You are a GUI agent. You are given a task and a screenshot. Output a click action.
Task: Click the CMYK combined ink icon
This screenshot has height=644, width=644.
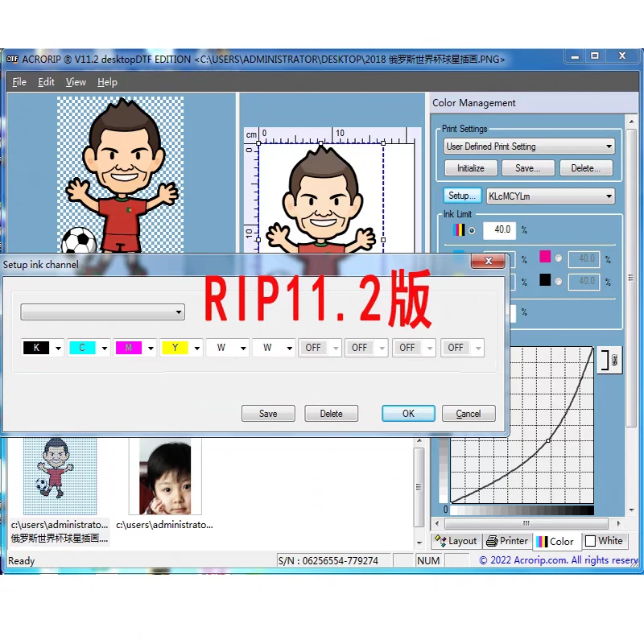coord(460,230)
